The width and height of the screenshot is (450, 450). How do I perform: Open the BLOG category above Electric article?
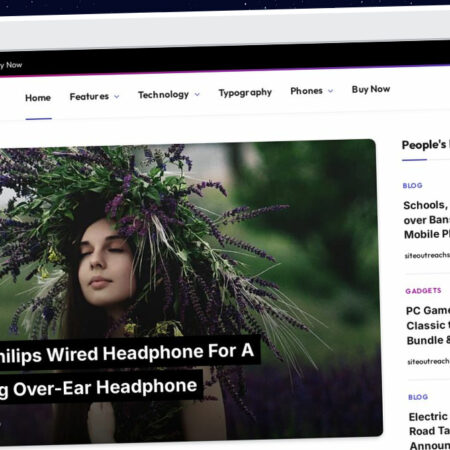(418, 397)
